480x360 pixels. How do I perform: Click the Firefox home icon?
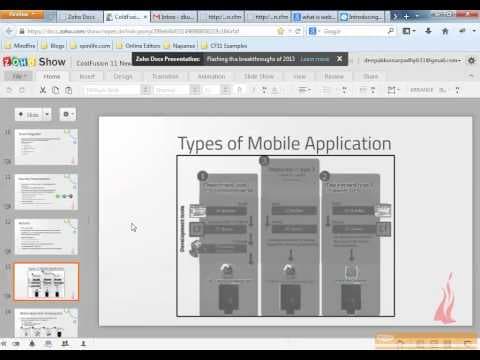pyautogui.click(x=445, y=31)
